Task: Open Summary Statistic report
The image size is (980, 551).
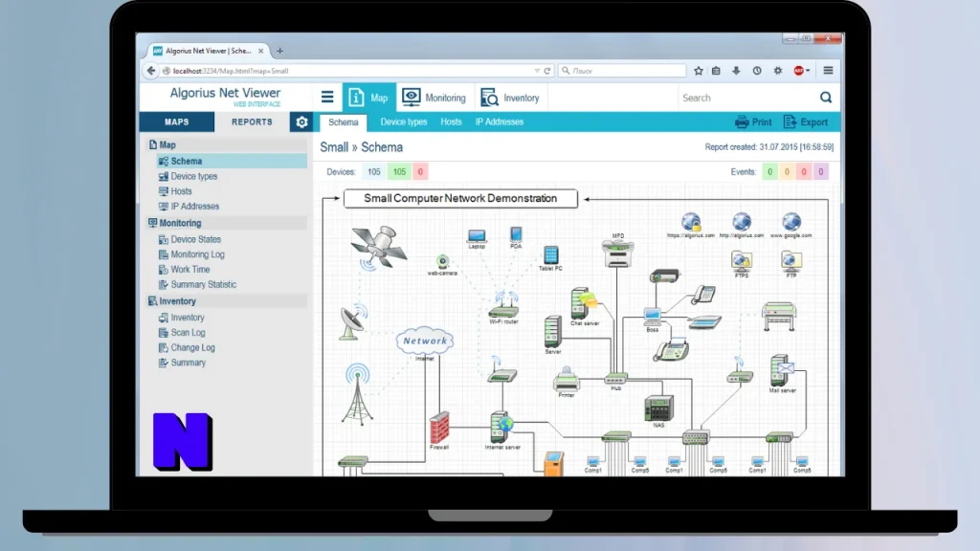Action: pos(197,284)
